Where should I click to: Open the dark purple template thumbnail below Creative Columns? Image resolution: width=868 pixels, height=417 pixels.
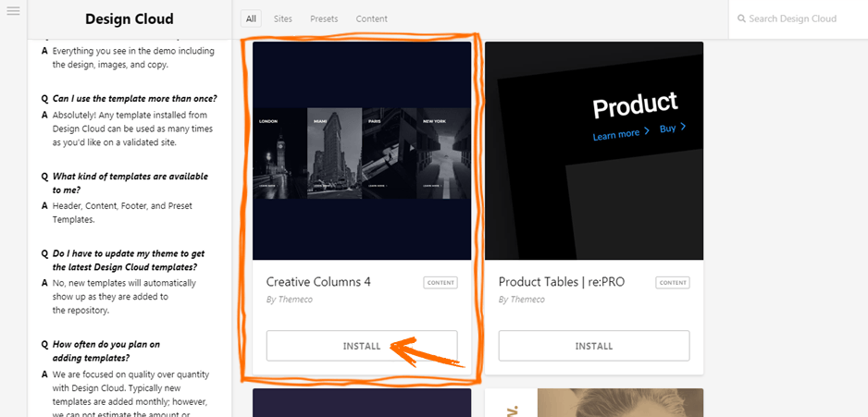(x=362, y=402)
